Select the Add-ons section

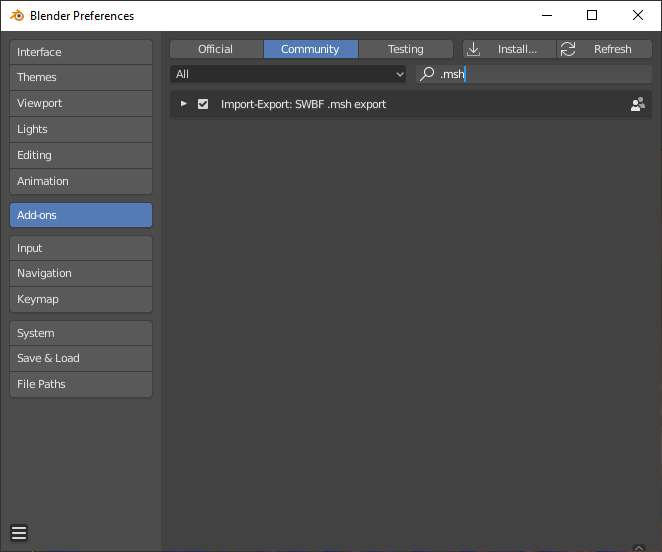[81, 215]
